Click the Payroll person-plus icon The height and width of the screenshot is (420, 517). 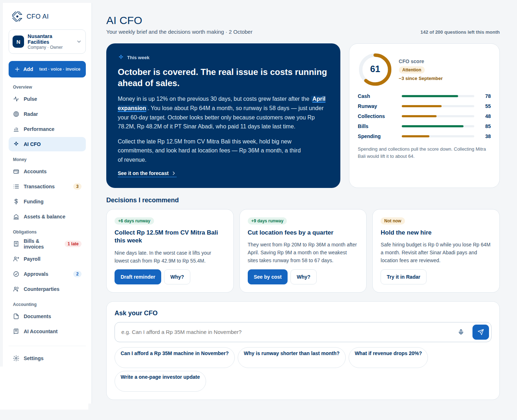16,259
